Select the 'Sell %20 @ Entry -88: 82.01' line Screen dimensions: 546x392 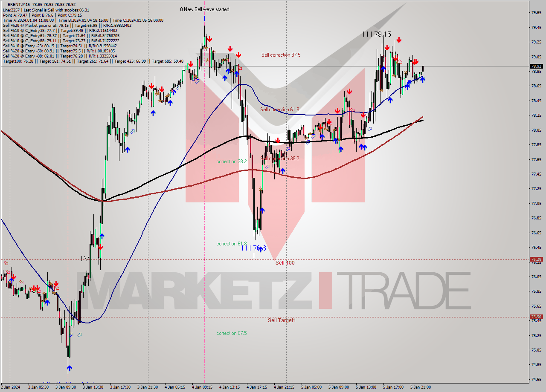[60, 56]
